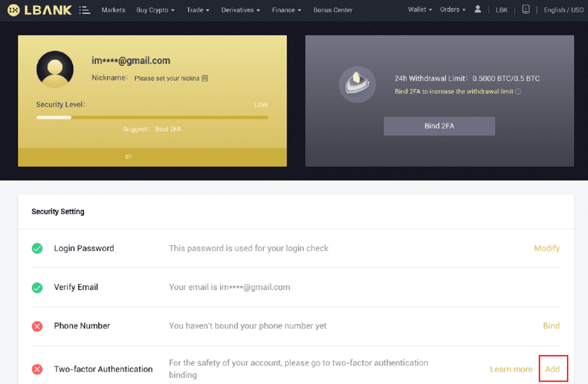Open the LBK link in header
This screenshot has height=384, width=588.
(x=501, y=10)
